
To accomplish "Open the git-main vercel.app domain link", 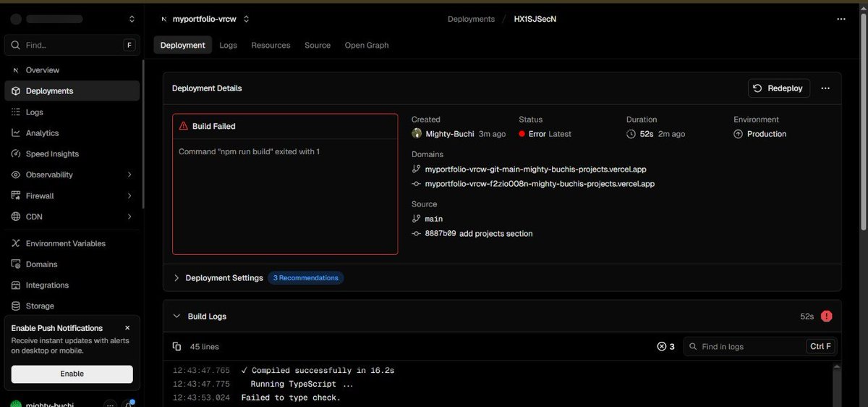I will [x=535, y=169].
